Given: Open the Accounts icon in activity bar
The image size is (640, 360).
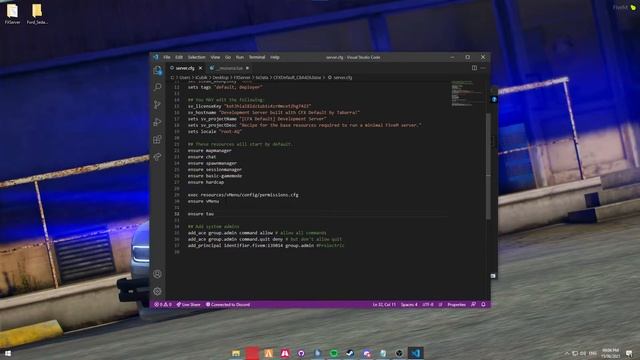Looking at the screenshot, I should 158,274.
